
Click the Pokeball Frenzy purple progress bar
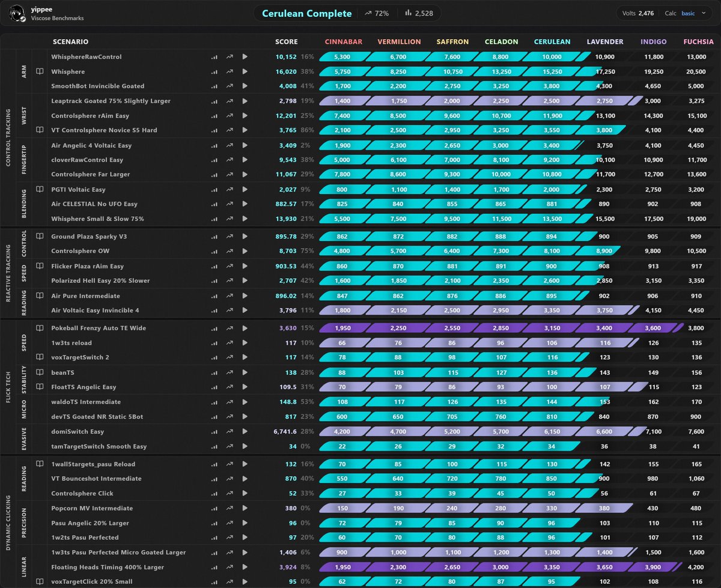[x=501, y=328]
